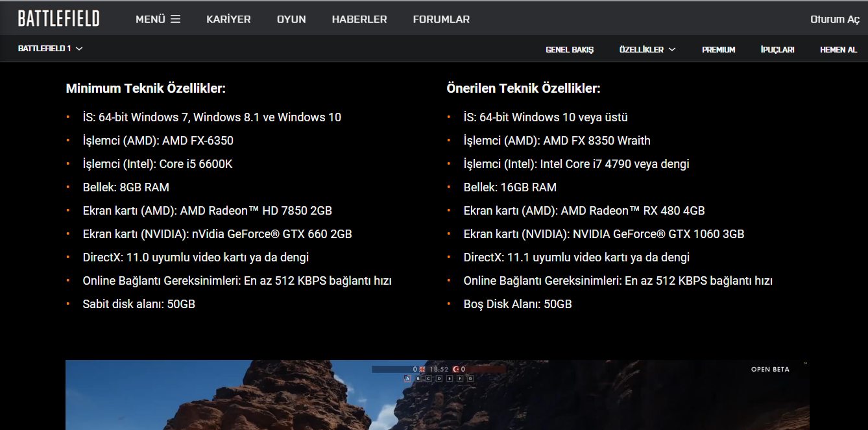Click the DirectX 11.1 requirement line
The height and width of the screenshot is (430, 868).
pos(576,257)
